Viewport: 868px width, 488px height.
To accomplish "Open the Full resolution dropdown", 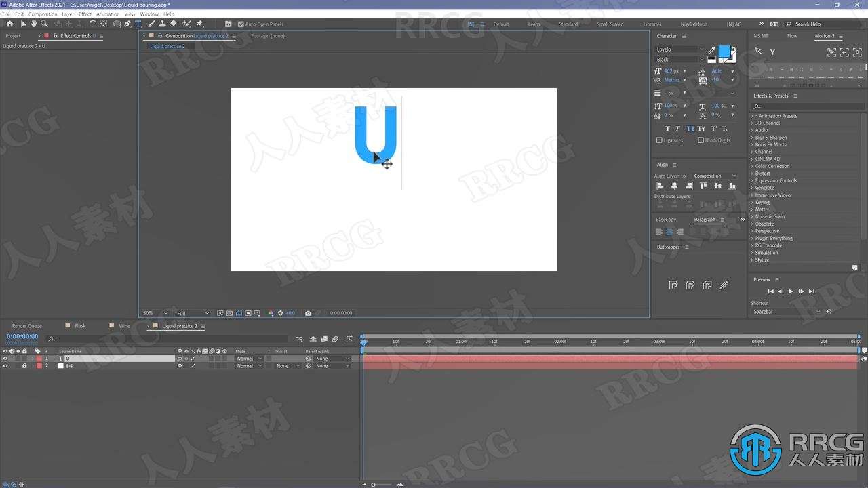I will coord(193,313).
